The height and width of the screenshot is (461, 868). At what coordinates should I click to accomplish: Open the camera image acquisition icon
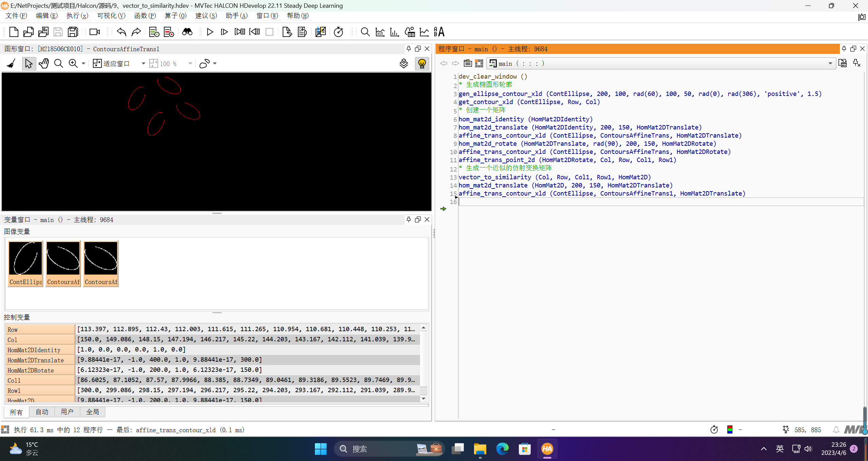tap(94, 32)
